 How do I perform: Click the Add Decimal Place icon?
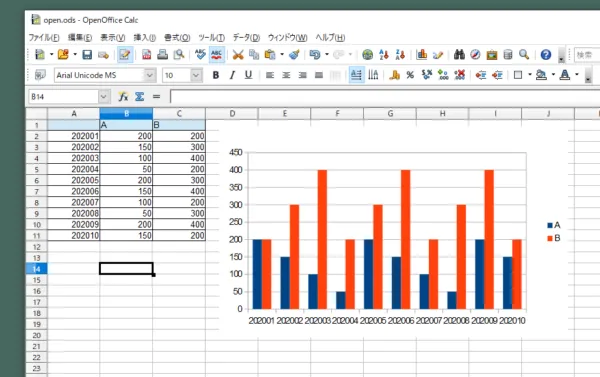[x=443, y=75]
